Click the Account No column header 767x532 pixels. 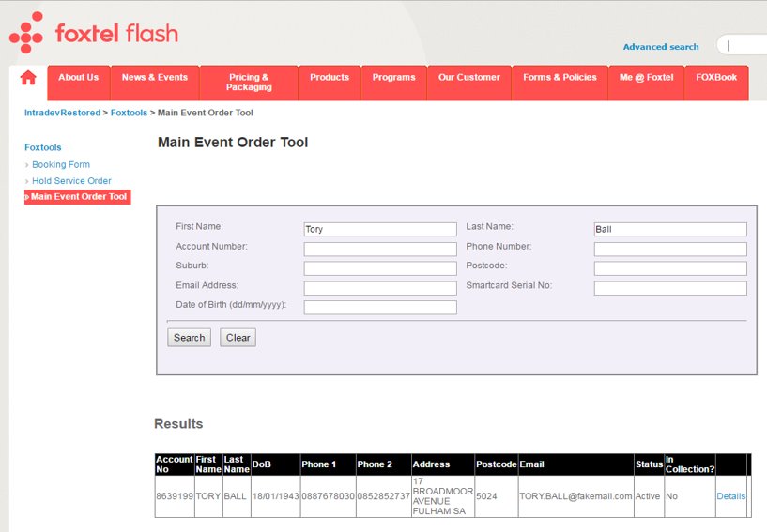click(x=175, y=464)
